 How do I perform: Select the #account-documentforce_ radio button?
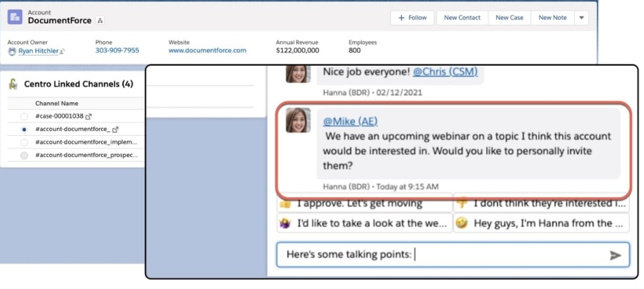click(25, 129)
